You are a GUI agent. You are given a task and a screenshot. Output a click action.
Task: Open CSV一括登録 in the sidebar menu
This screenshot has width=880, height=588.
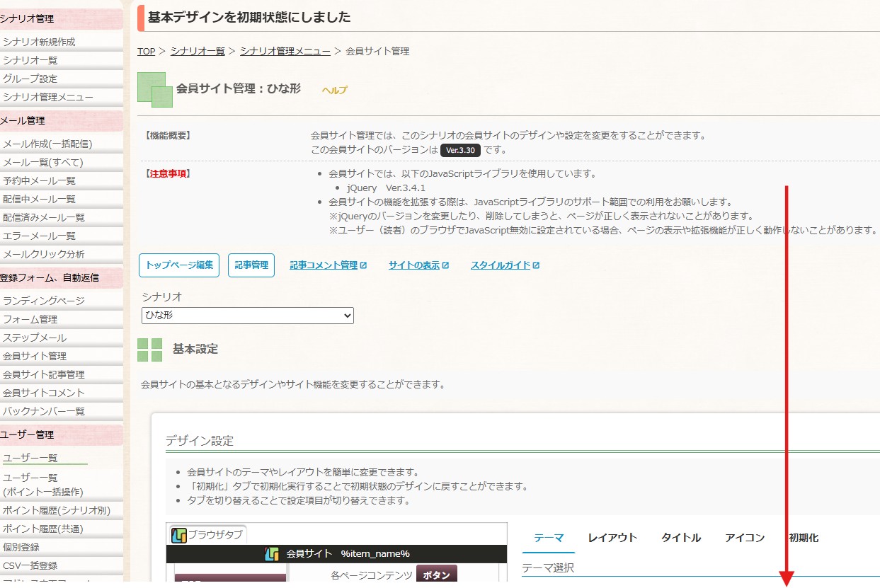30,565
